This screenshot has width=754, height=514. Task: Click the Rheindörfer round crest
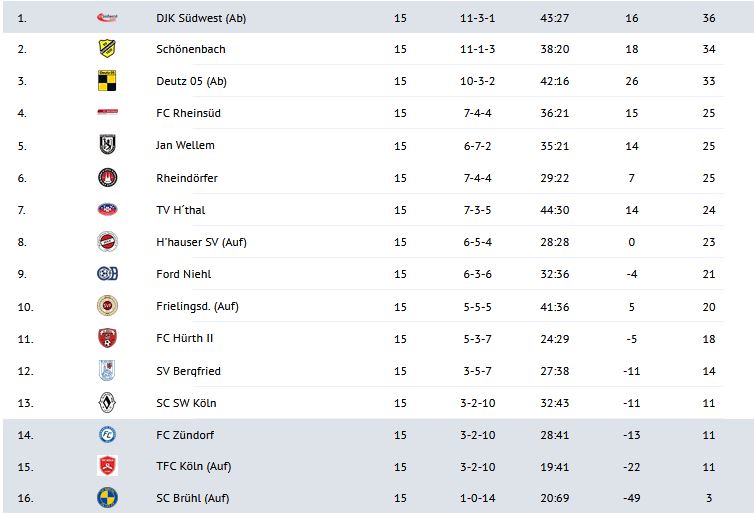[107, 178]
